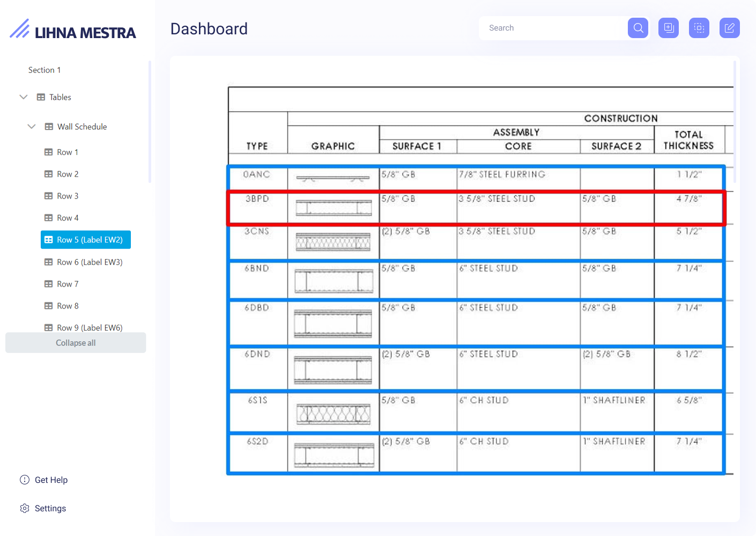
Task: Select highlighted Row 5 (Label EW2)
Action: (85, 239)
